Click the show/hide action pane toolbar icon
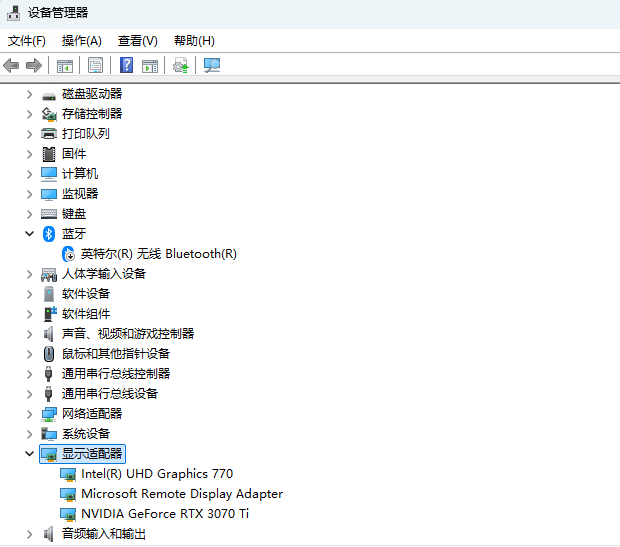Image resolution: width=620 pixels, height=547 pixels. pos(149,65)
